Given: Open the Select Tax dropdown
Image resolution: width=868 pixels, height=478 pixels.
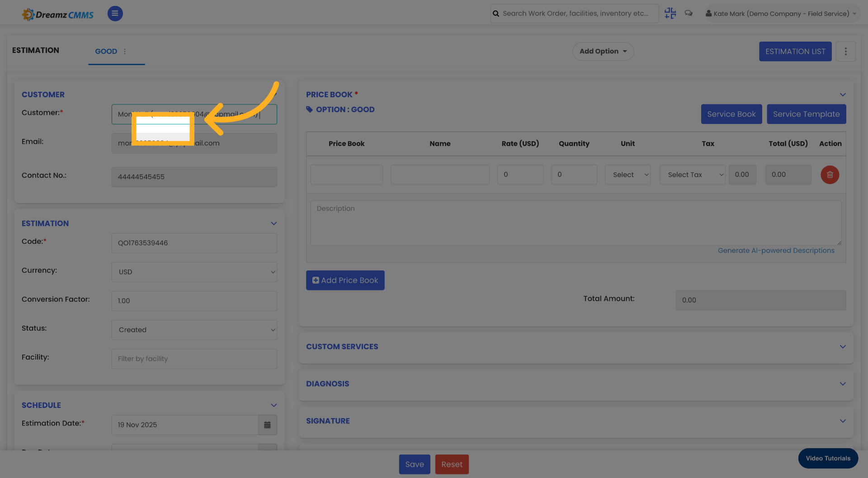Looking at the screenshot, I should coord(693,175).
